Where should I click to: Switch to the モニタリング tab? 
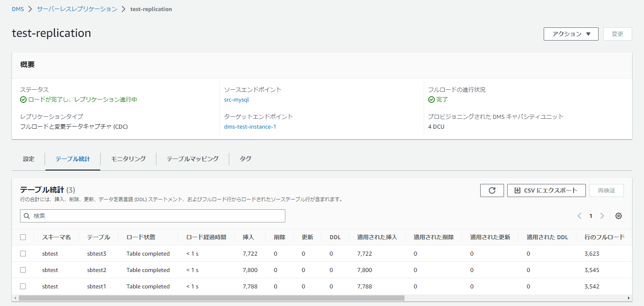128,159
